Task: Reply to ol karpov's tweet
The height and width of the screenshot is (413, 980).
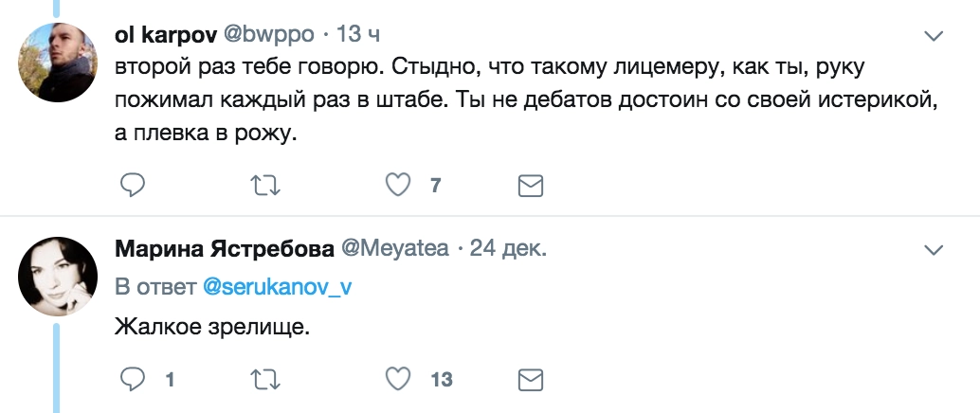Action: click(133, 185)
